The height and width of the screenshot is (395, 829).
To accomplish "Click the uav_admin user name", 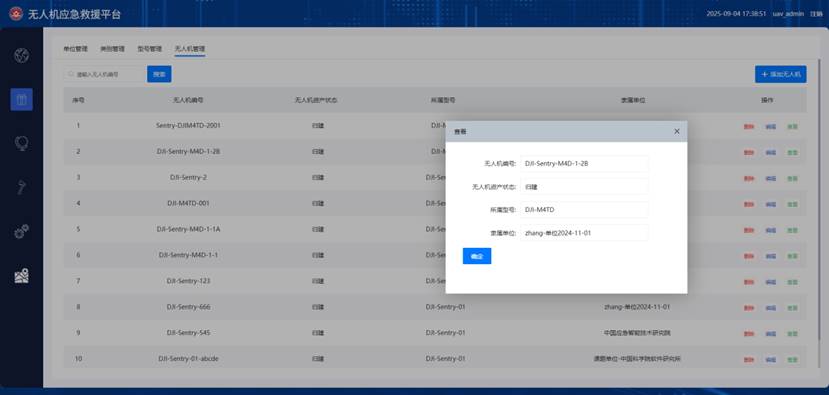I will tap(788, 14).
